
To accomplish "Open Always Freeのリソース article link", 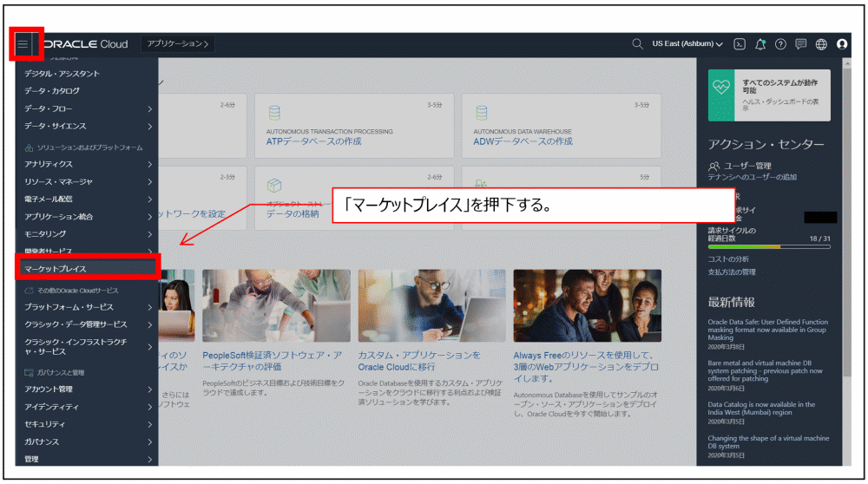I will point(586,367).
